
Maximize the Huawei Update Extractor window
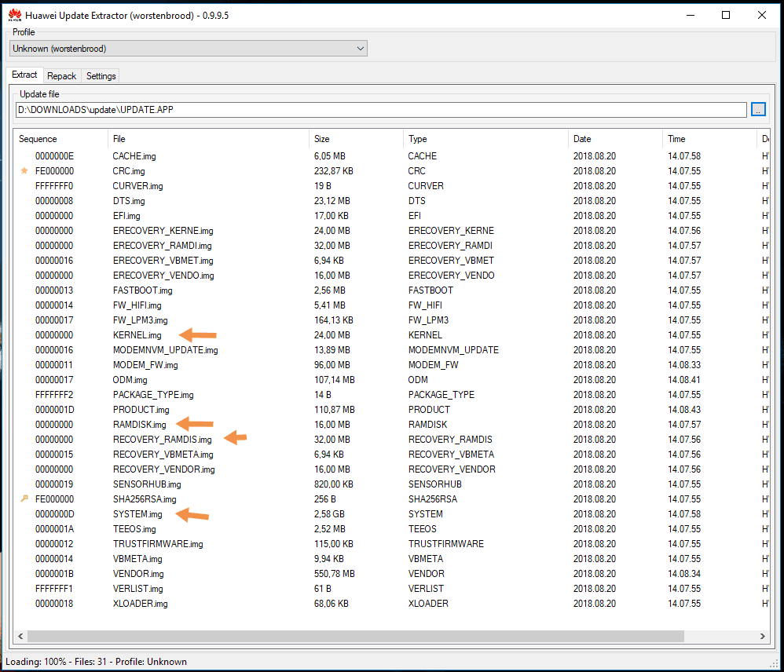726,16
